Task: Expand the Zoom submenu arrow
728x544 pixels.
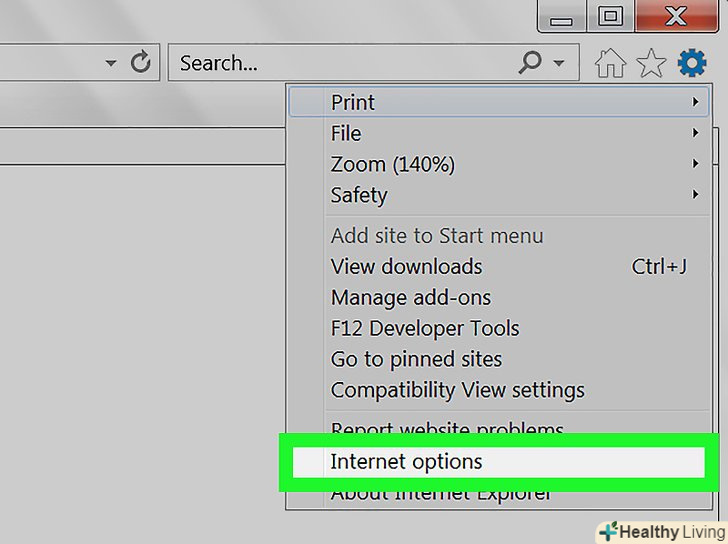Action: click(x=695, y=163)
